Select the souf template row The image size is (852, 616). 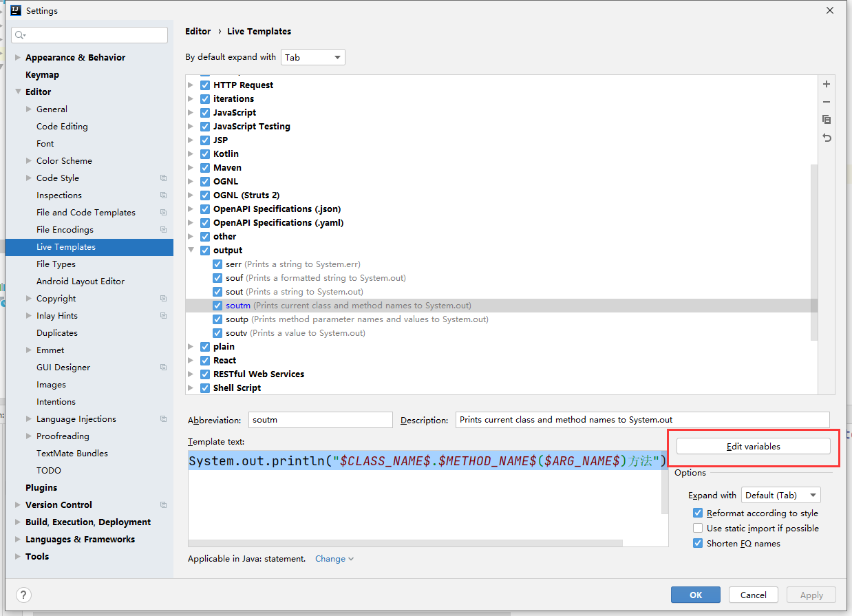501,278
